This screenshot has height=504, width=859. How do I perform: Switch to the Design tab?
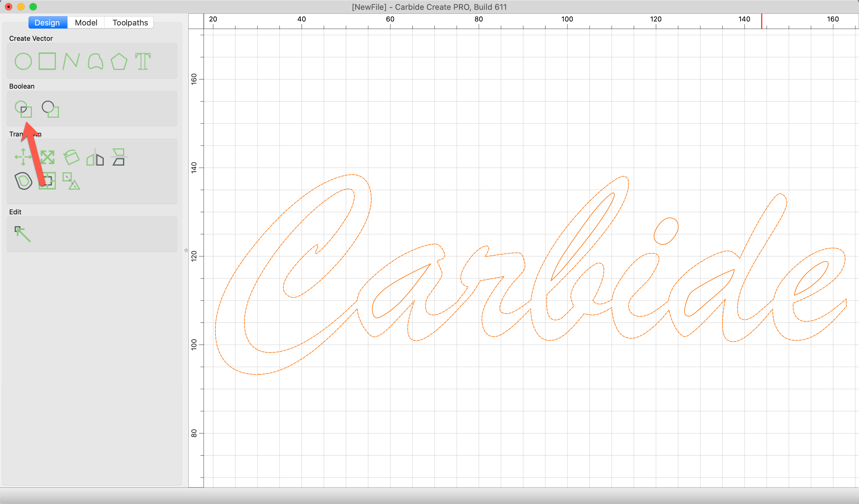[x=47, y=23]
